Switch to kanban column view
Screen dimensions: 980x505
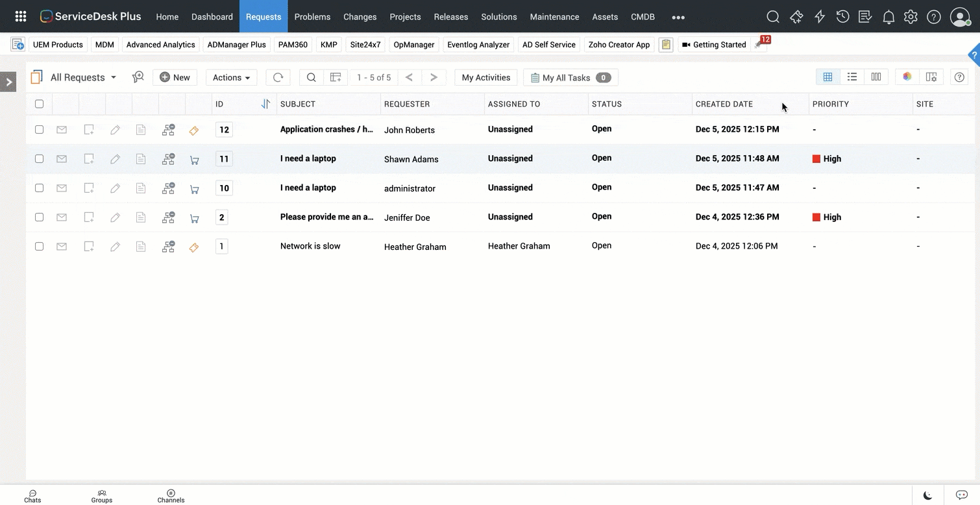pyautogui.click(x=876, y=77)
